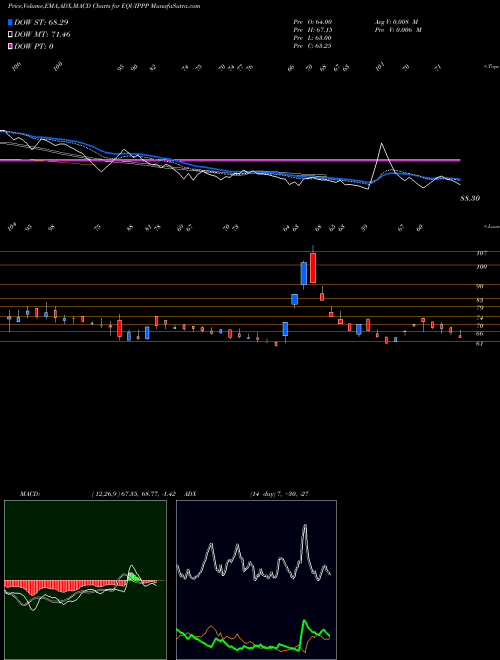This screenshot has width=500, height=660.
Task: Select the DOW ST: 68.29 label
Action: (41, 22)
